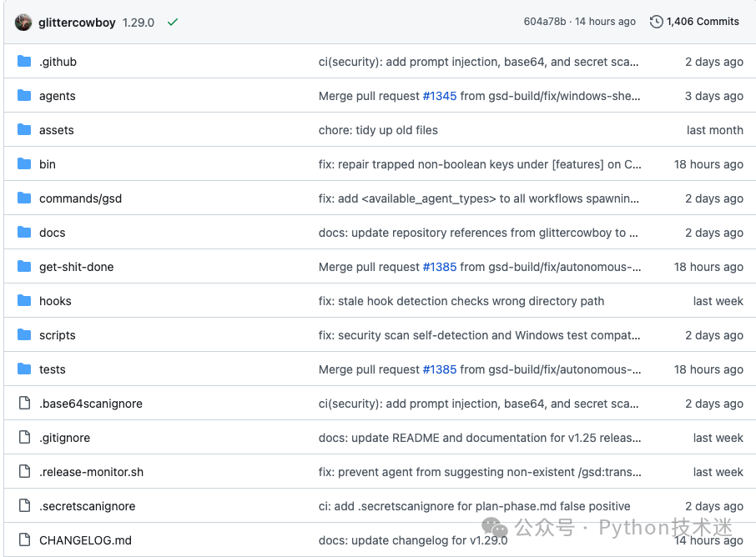Screen dimensions: 756x557
Task: Click the tests folder icon
Action: 24,369
